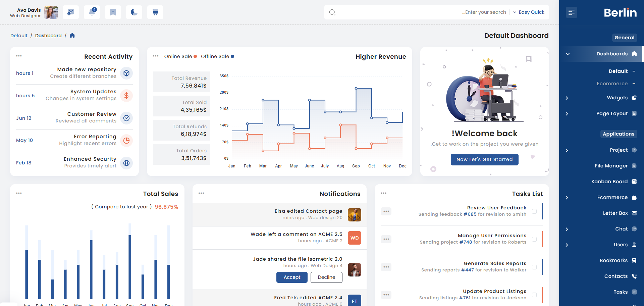Click bookmark icon on Welcome back card
This screenshot has width=644, height=306.
tap(529, 59)
